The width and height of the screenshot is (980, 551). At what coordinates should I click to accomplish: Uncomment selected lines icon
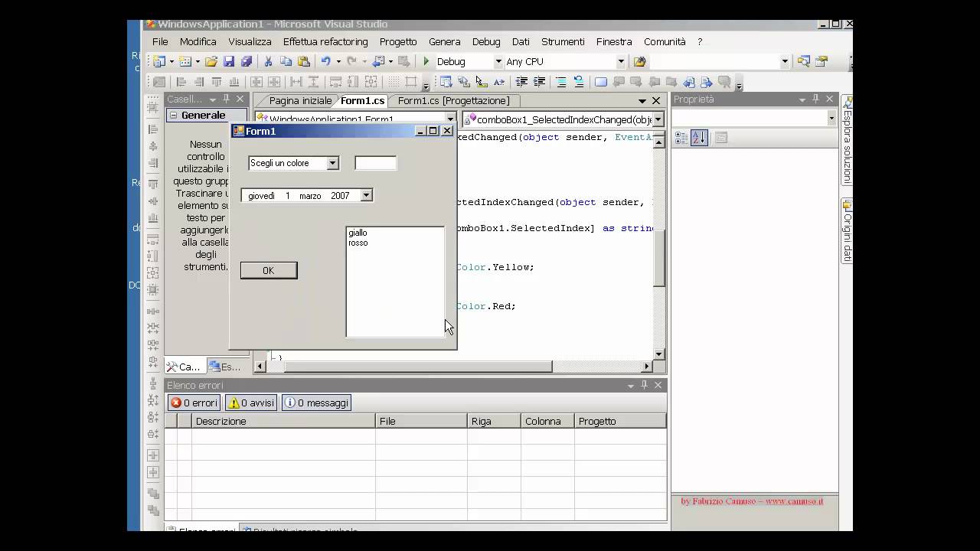(x=579, y=82)
